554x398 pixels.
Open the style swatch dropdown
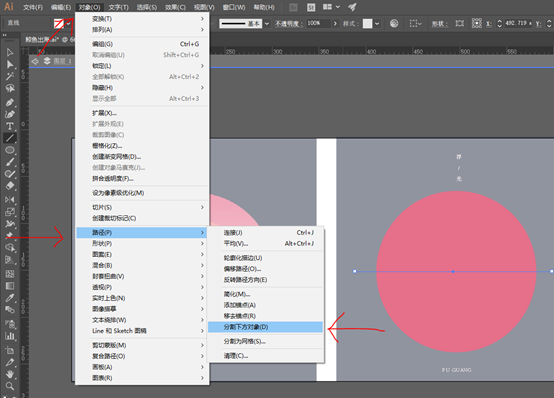coord(377,24)
